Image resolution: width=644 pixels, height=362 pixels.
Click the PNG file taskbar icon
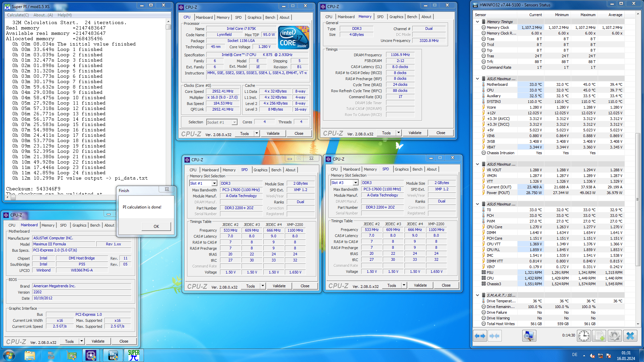pos(51,355)
